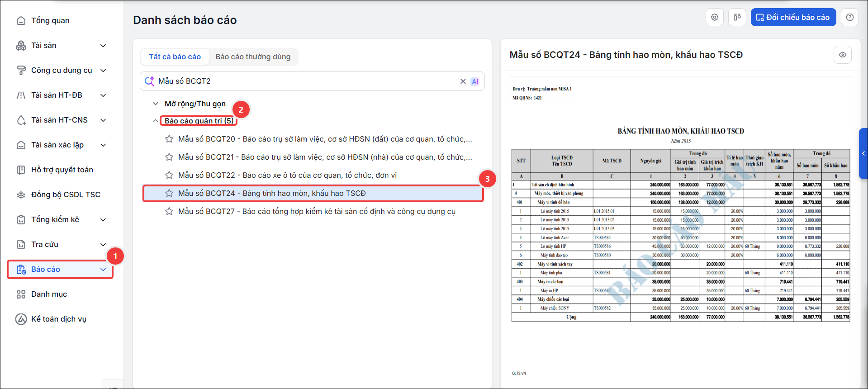Click the report preview thumbnail table
Screen dimensions: 868x389
tap(681, 235)
